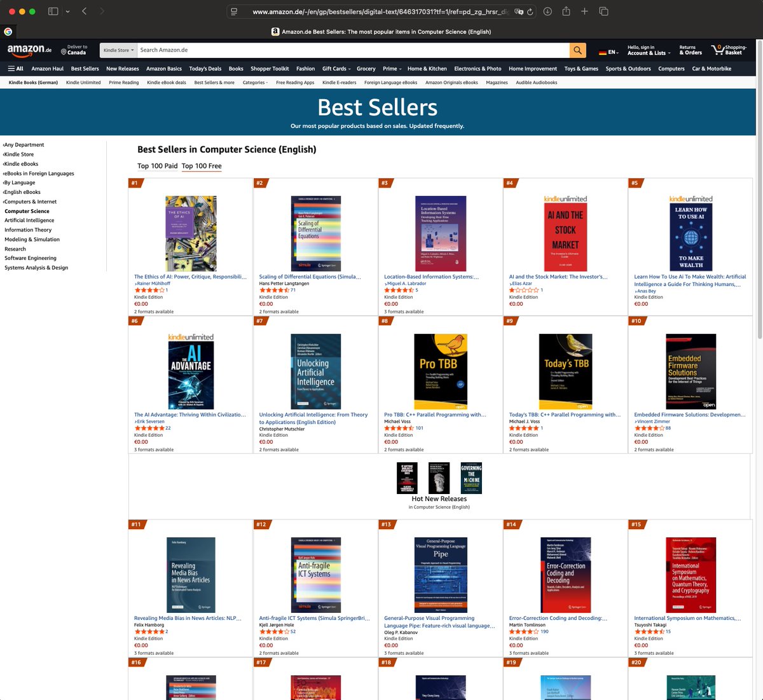The width and height of the screenshot is (763, 700).
Task: Click the Amazon.de logo
Action: [x=29, y=50]
